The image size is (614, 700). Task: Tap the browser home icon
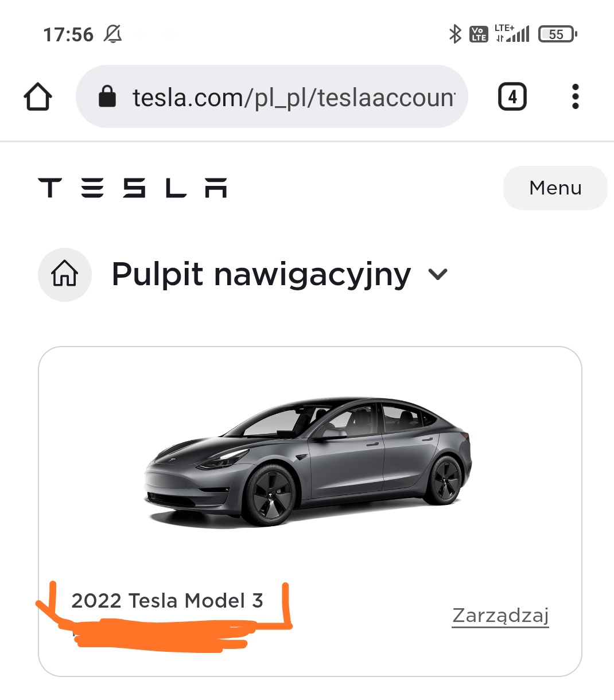point(38,96)
